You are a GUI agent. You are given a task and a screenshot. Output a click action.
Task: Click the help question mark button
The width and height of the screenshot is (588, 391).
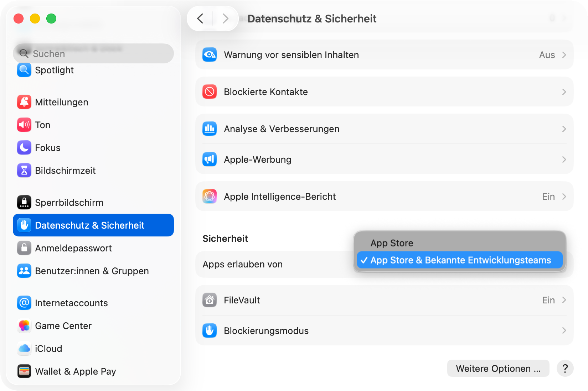tap(565, 369)
